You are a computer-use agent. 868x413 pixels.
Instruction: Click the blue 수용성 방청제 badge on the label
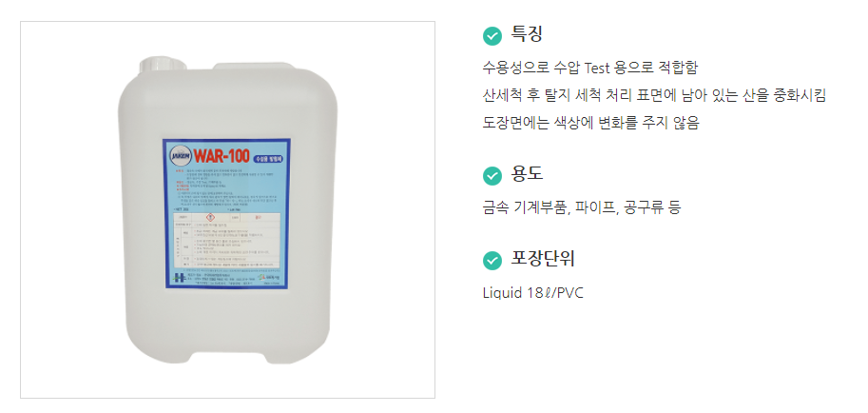click(268, 159)
